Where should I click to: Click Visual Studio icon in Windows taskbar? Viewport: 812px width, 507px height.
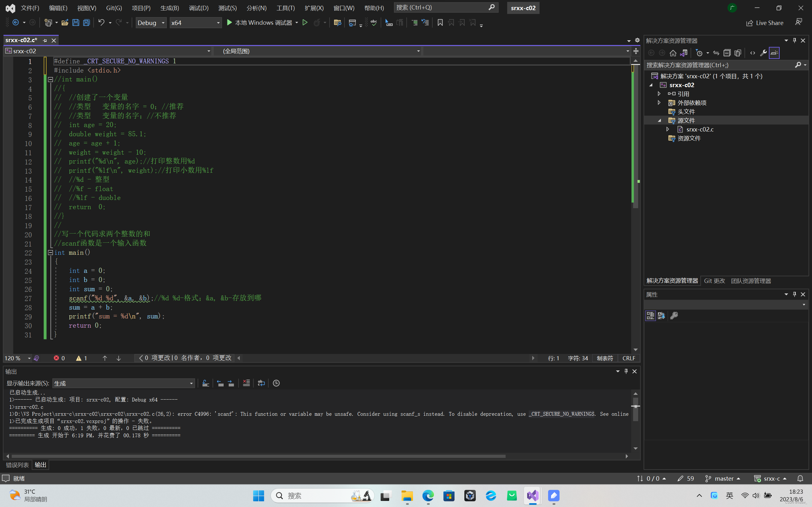coord(533,496)
